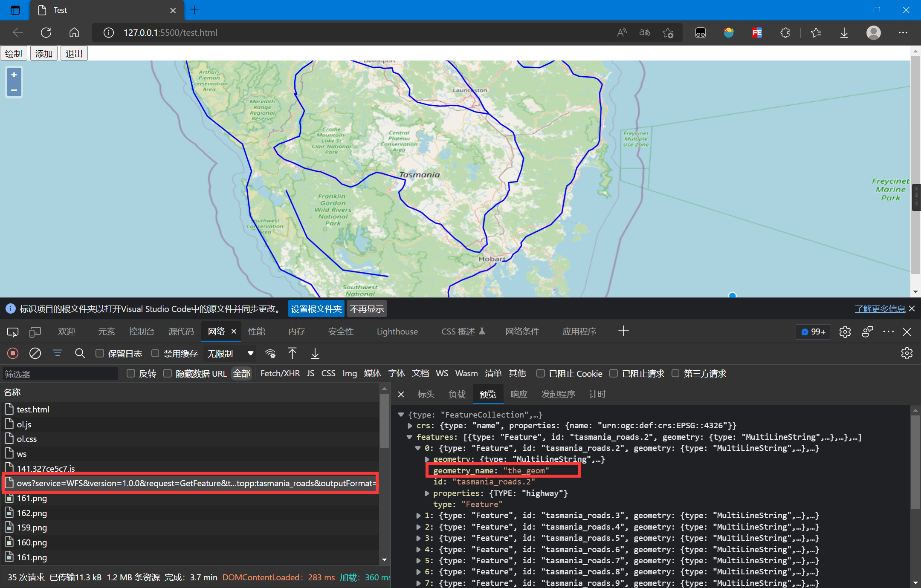Expand feature 4 tasmania_roads.6 node

[418, 550]
